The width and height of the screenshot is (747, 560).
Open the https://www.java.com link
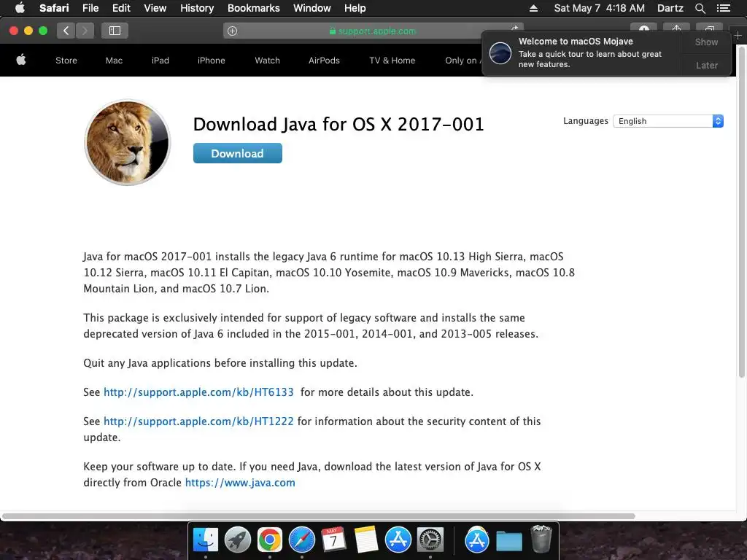pos(240,483)
